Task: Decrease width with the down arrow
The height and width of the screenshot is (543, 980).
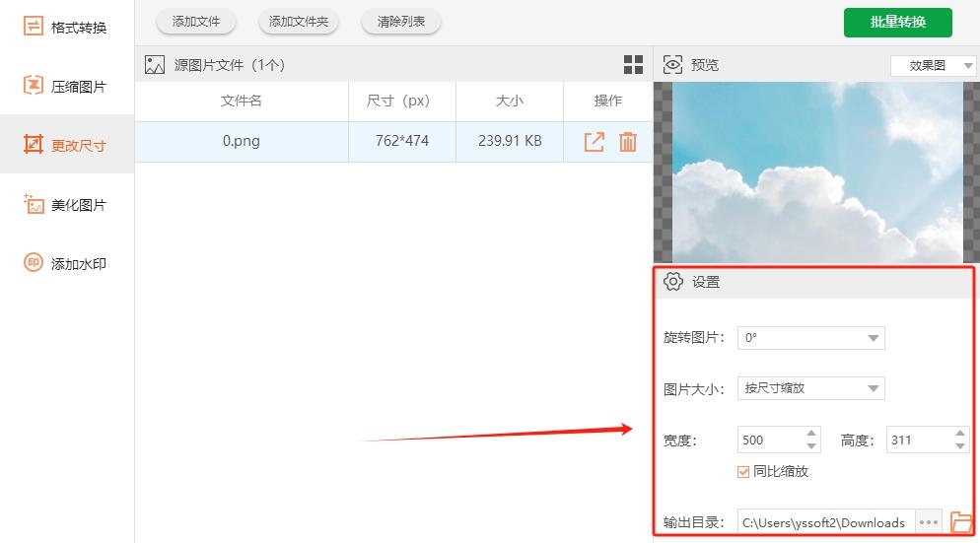Action: click(811, 446)
